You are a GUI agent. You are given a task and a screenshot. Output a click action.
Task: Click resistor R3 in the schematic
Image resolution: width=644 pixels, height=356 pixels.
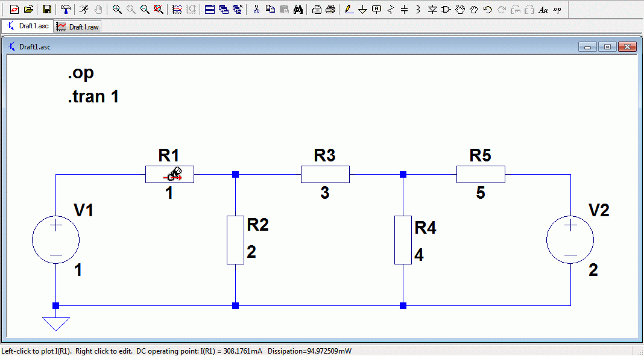pos(325,174)
